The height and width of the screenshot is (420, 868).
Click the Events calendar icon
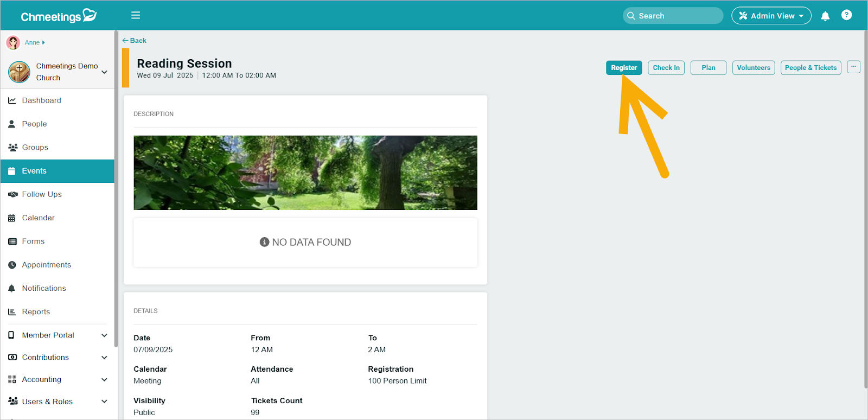(12, 171)
